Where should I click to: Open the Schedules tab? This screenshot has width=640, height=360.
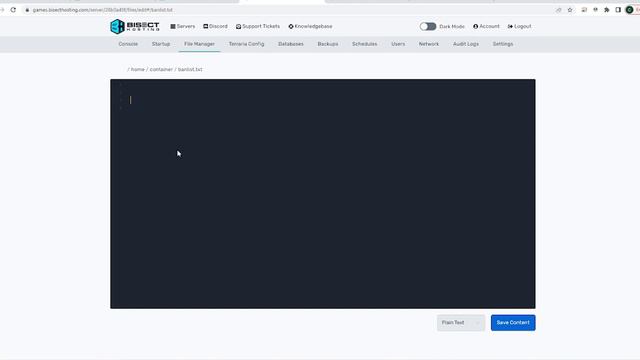click(364, 44)
